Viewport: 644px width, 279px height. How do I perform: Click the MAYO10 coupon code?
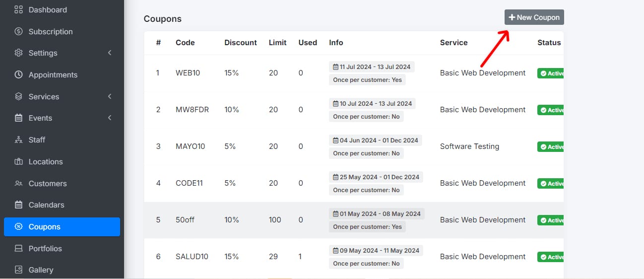click(x=190, y=146)
